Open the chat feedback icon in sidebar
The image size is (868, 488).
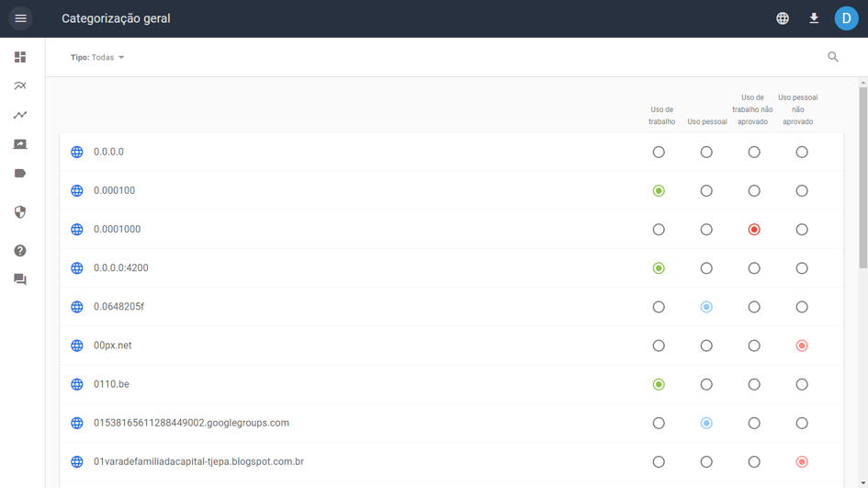pos(20,279)
